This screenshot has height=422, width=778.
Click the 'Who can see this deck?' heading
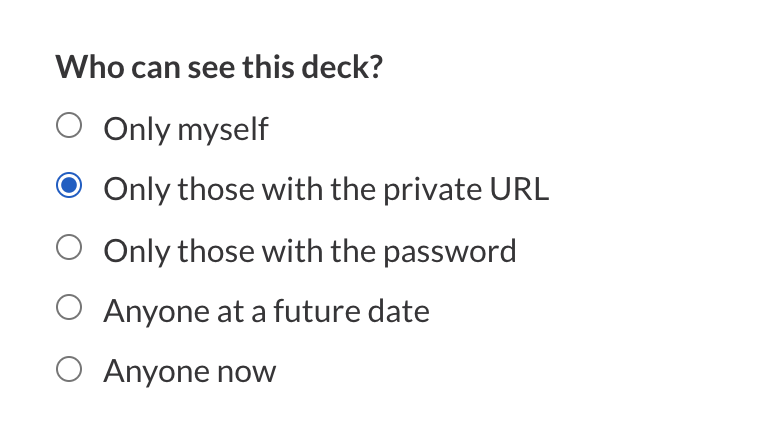[x=220, y=68]
